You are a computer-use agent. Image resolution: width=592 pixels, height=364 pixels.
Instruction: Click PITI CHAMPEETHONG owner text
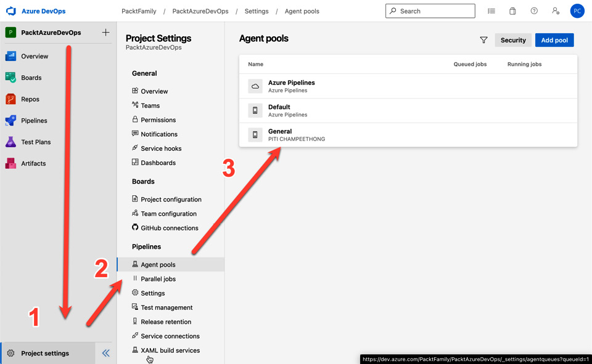click(297, 139)
